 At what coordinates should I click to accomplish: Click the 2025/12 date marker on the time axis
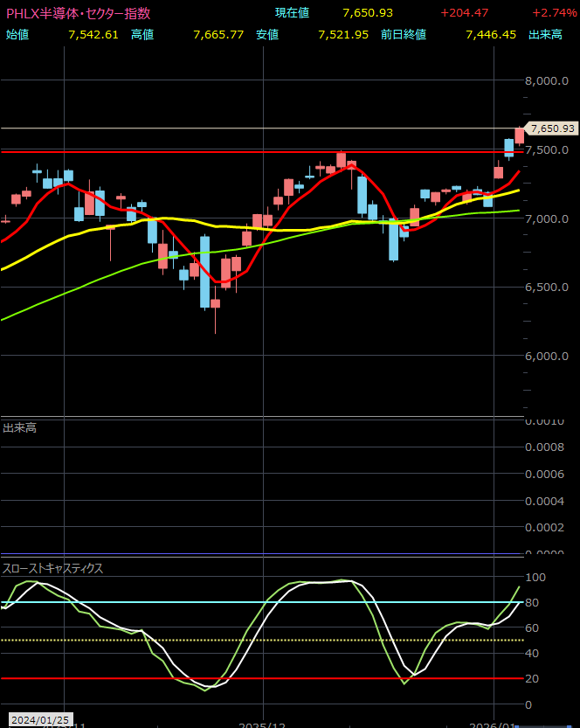263,725
